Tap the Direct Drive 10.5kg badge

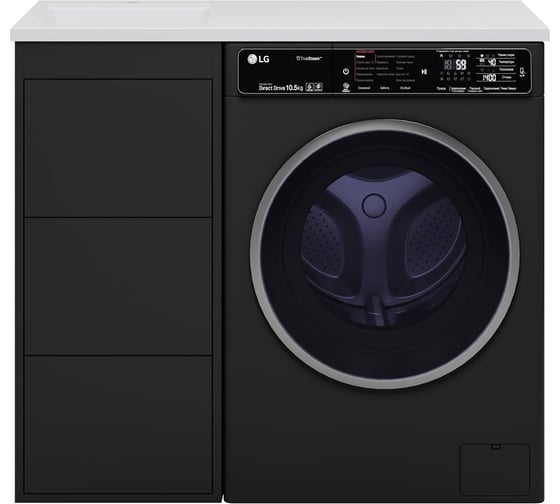click(281, 88)
